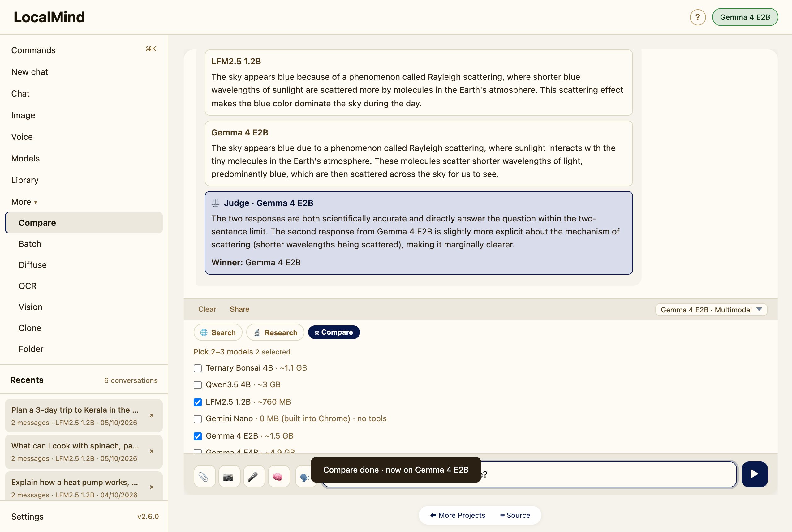The width and height of the screenshot is (792, 532).
Task: Uncheck the Gemma 4 E2B model
Action: click(x=197, y=436)
